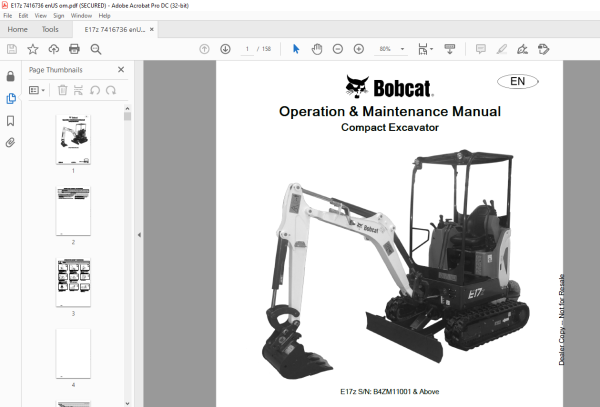
Task: Click the Save file icon
Action: (x=12, y=49)
